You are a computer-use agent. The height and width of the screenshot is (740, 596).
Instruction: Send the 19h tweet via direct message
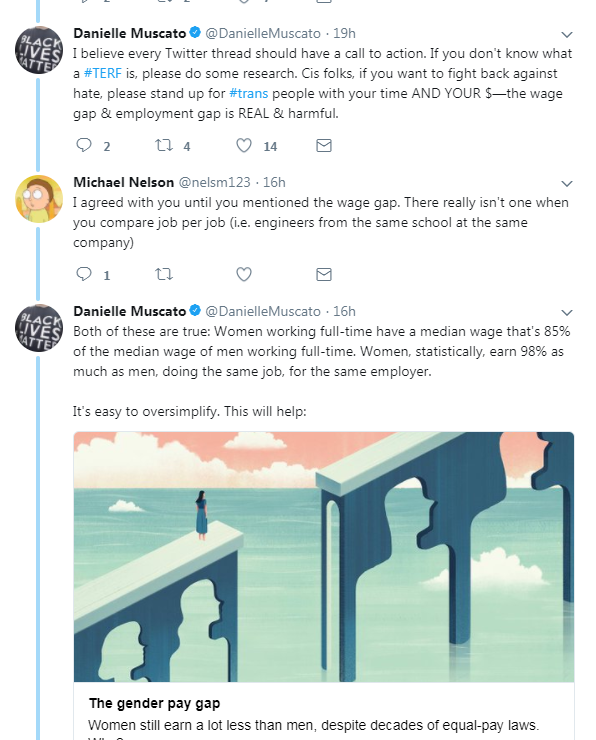pos(324,145)
